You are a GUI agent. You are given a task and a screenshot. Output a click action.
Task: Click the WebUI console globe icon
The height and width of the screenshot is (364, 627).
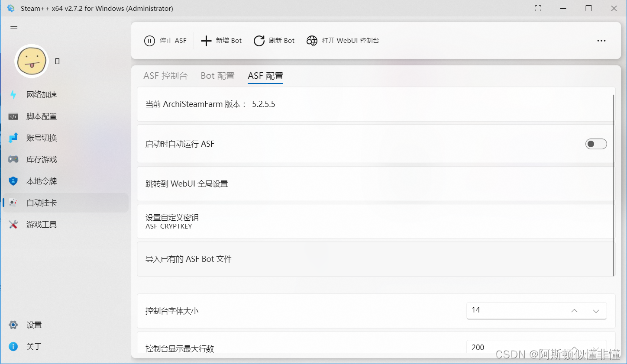(x=312, y=41)
